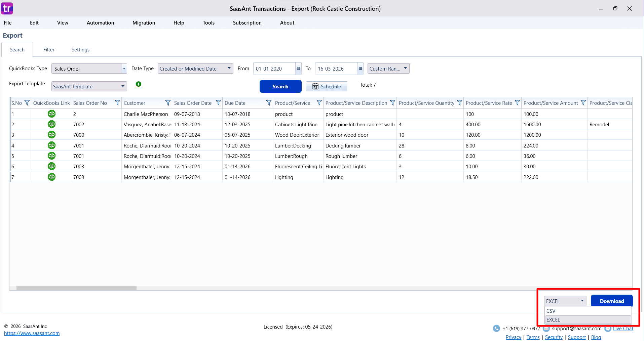Click filter icon on Sales Order Date column
The image size is (644, 341).
tap(218, 103)
